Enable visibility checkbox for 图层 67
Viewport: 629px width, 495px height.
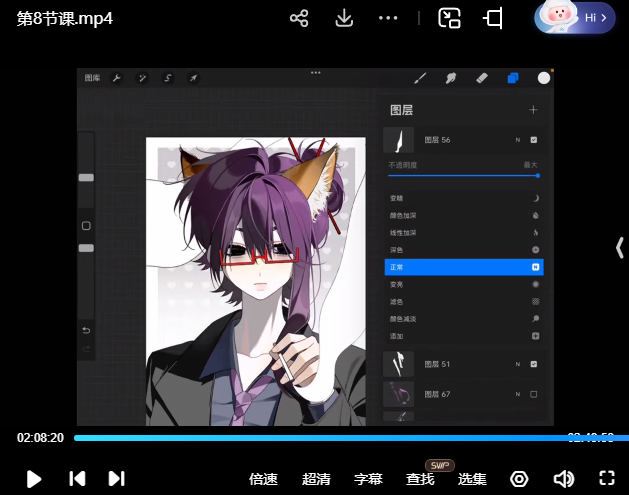pos(534,394)
